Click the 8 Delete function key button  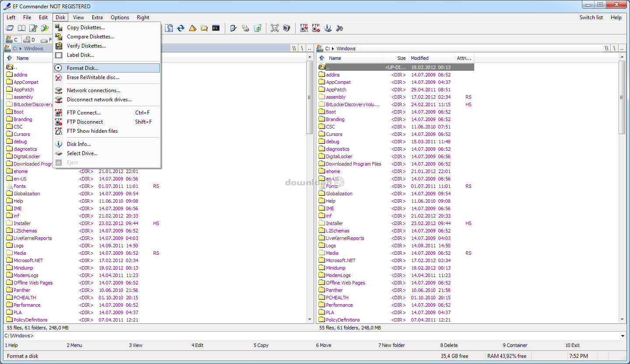(x=449, y=345)
